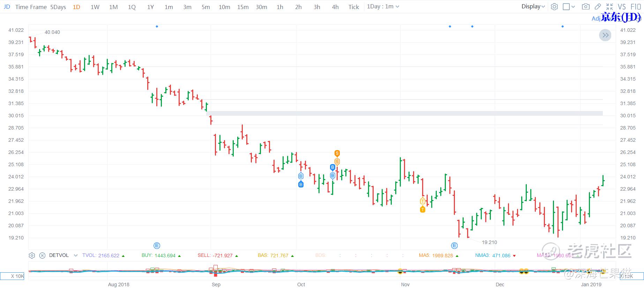Expand side panel with double-arrow button

tap(605, 35)
